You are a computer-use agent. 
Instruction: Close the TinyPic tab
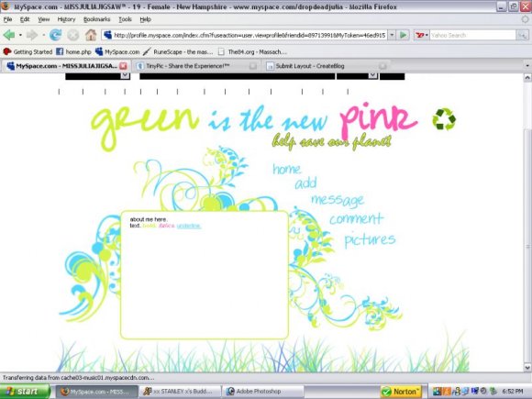point(253,66)
